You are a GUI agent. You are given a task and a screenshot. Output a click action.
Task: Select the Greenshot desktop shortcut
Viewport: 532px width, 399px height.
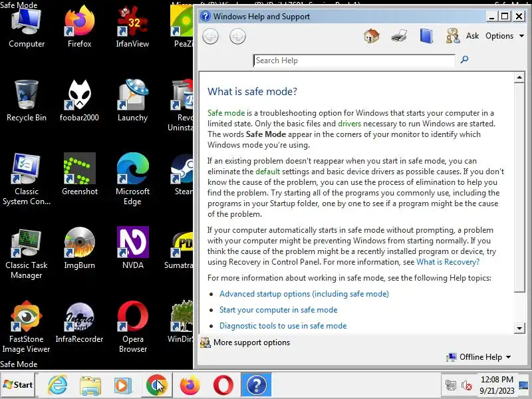coord(79,174)
